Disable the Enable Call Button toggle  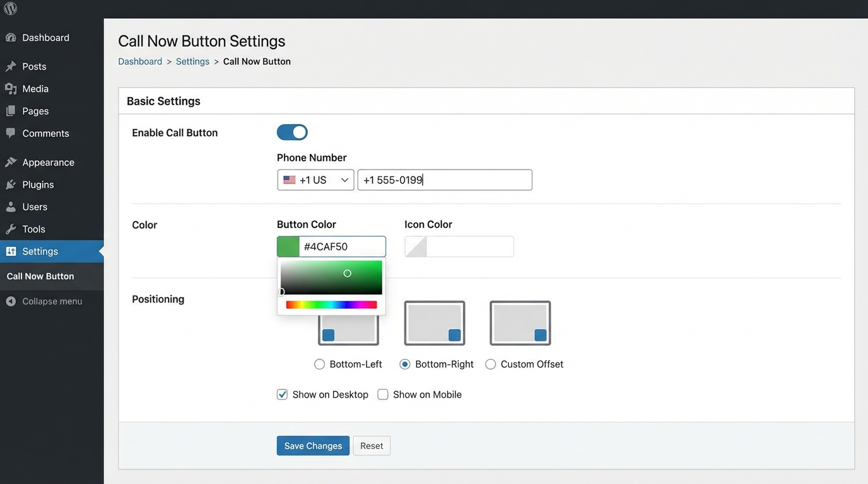(292, 132)
